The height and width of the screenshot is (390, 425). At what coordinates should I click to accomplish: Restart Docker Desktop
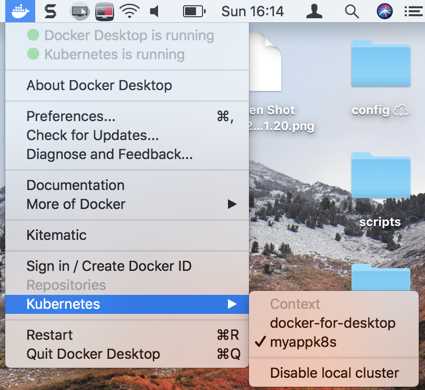tap(127, 335)
